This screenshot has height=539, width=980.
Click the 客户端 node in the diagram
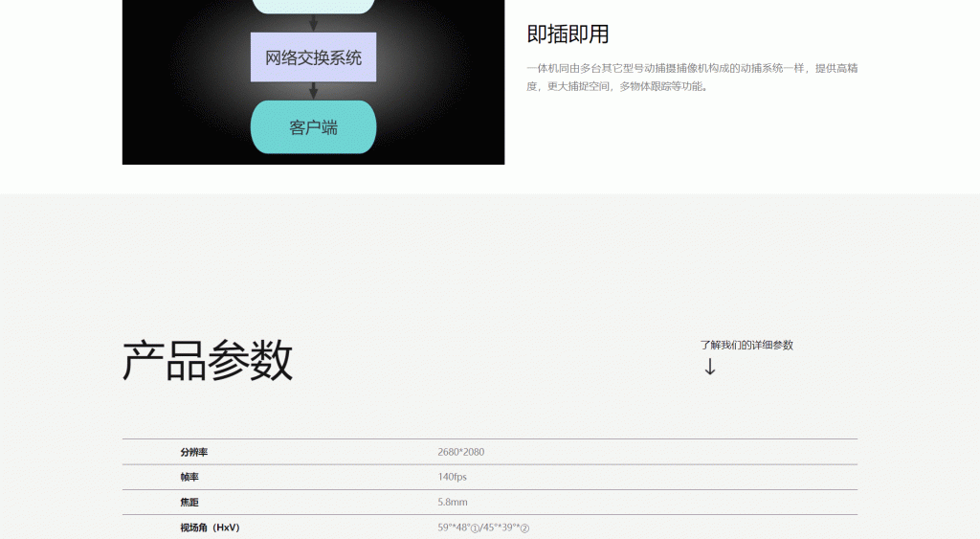313,126
